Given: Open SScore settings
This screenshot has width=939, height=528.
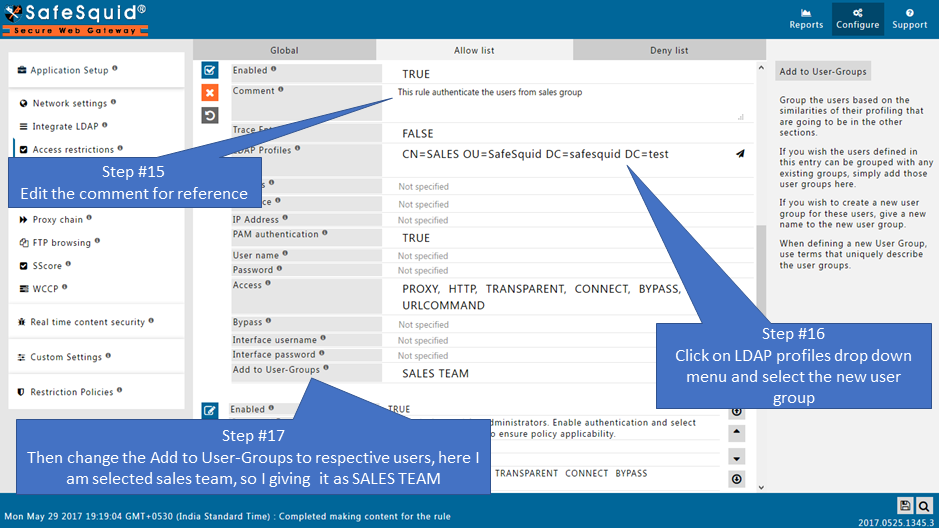Looking at the screenshot, I should coord(47,266).
